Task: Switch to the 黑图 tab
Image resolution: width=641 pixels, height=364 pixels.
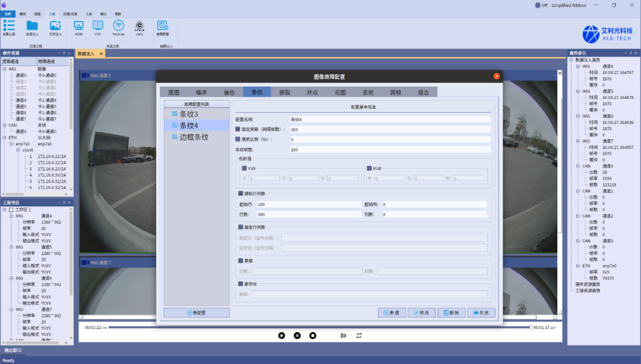Action: coord(174,92)
